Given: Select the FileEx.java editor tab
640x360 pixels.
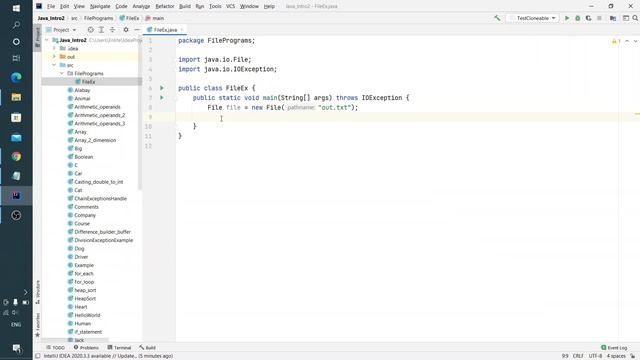Looking at the screenshot, I should pyautogui.click(x=165, y=30).
